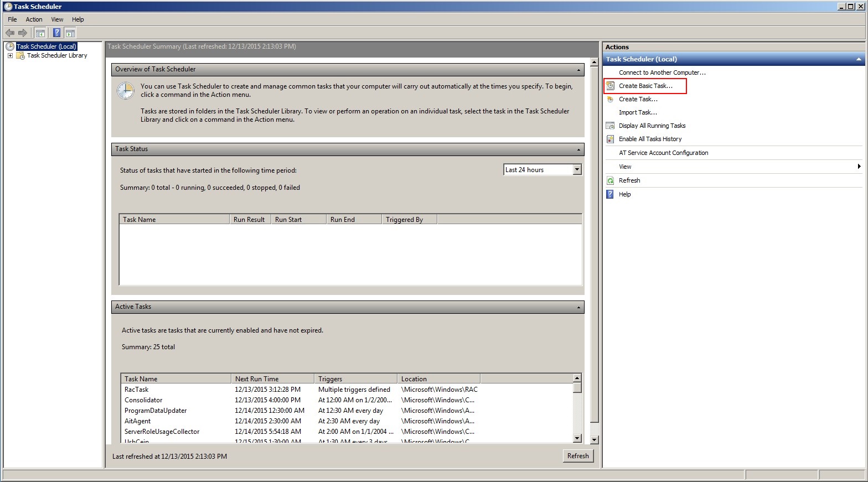Open the File menu
Viewport: 868px width, 482px height.
tap(12, 19)
